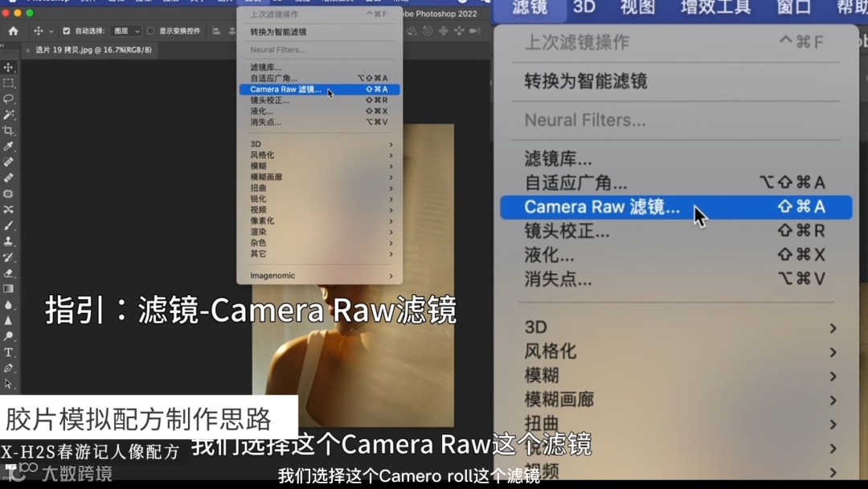The width and height of the screenshot is (868, 489).
Task: Open 窗口 in the enlarged menu bar
Action: pos(794,8)
